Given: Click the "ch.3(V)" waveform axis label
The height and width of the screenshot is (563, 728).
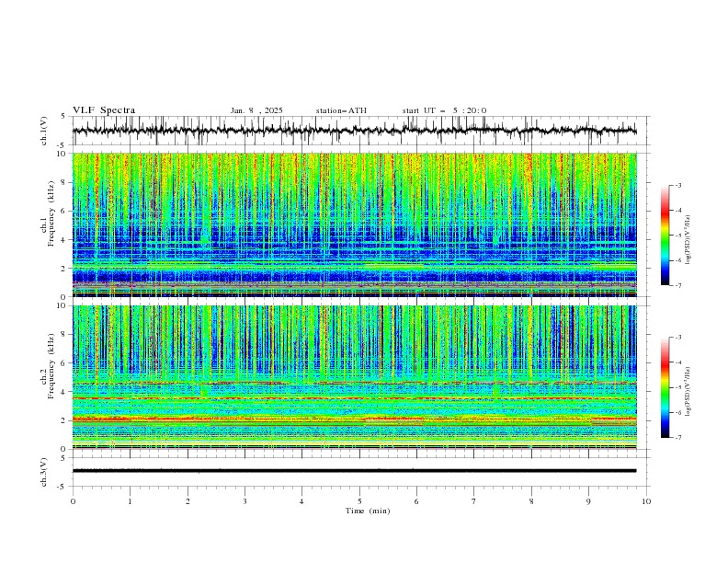Looking at the screenshot, I should [44, 472].
